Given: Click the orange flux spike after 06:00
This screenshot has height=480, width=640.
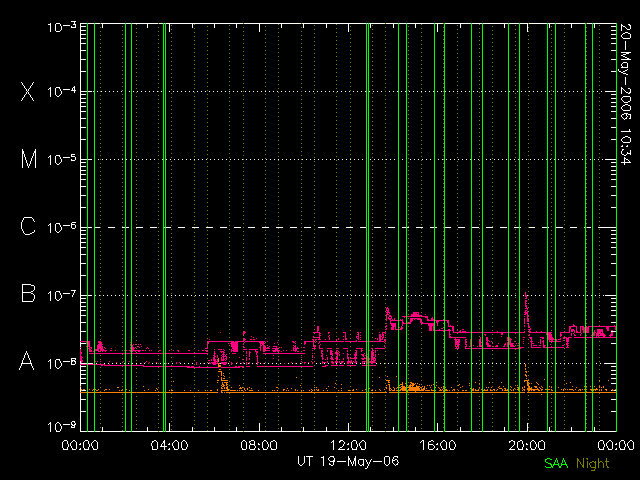Looking at the screenshot, I should (222, 378).
